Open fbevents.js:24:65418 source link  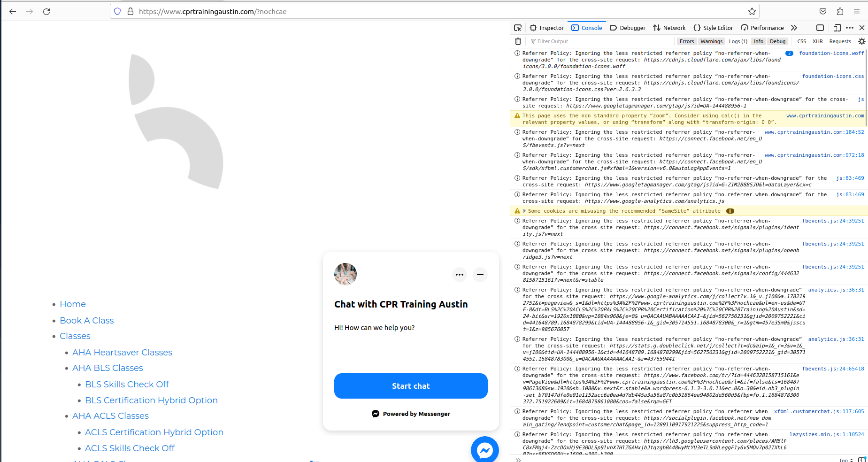tap(833, 369)
